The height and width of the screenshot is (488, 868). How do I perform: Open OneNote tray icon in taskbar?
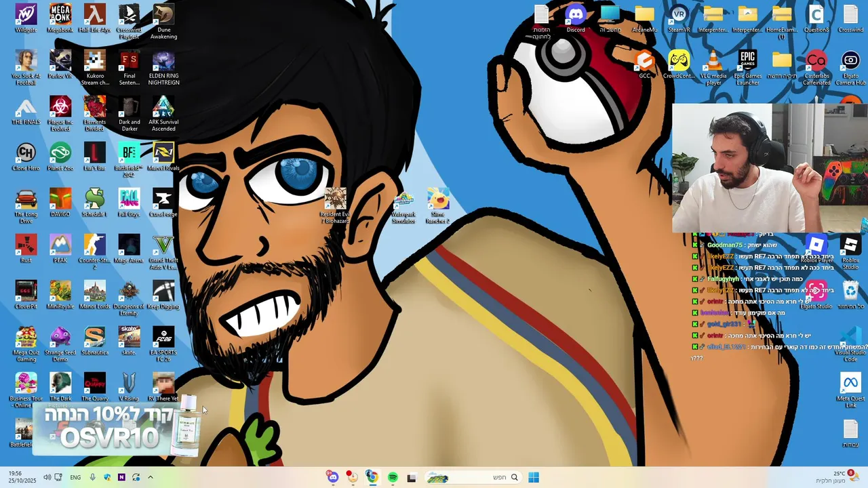click(x=121, y=477)
